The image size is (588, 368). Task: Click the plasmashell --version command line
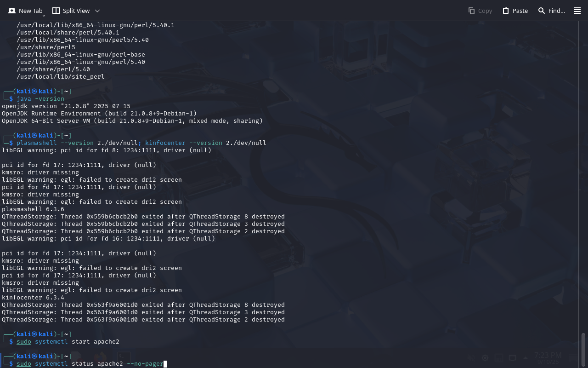141,143
